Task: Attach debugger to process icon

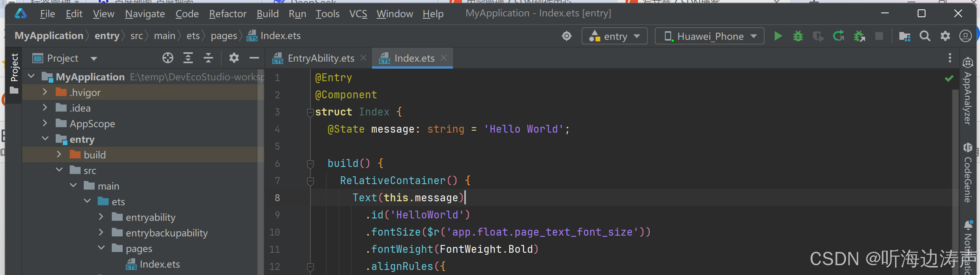Action: [x=859, y=36]
